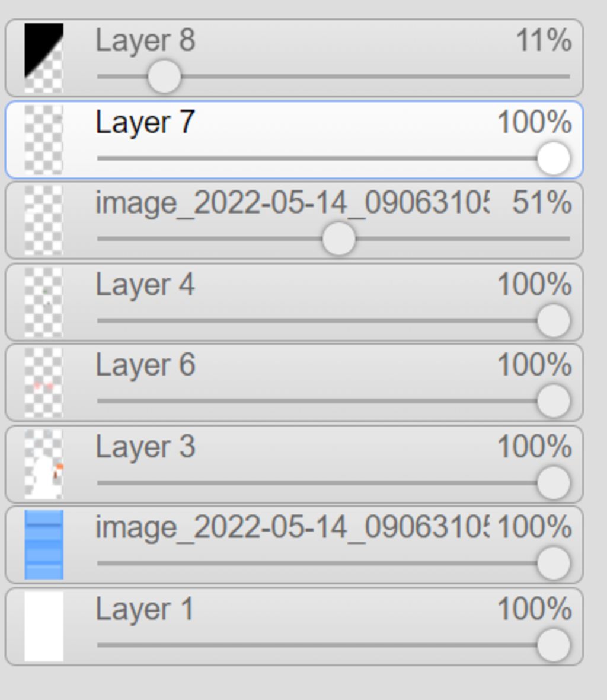This screenshot has width=607, height=700.
Task: Click the Layer 6 opacity slider handle
Action: coord(554,401)
